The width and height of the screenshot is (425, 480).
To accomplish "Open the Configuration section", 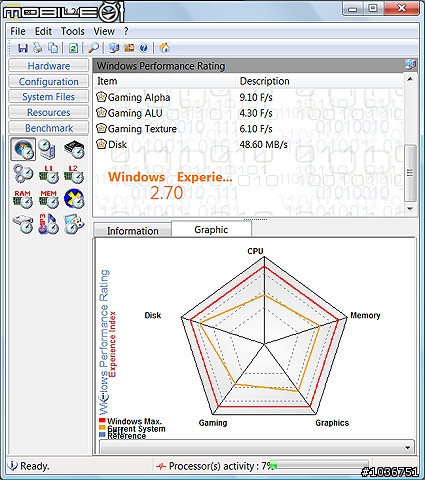I will (x=49, y=81).
